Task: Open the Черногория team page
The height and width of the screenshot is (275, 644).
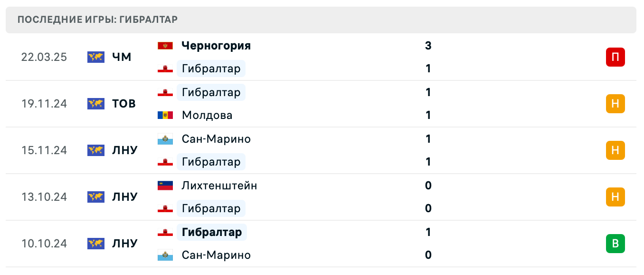Action: pos(215,45)
